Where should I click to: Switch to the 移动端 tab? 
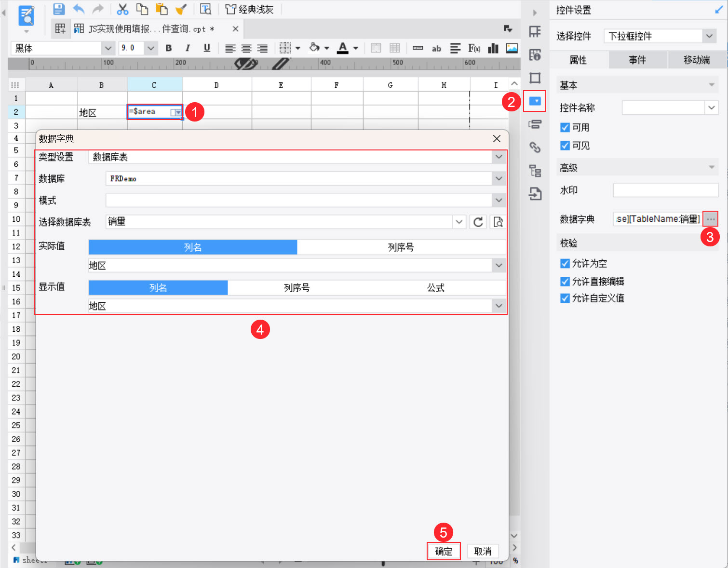point(697,60)
